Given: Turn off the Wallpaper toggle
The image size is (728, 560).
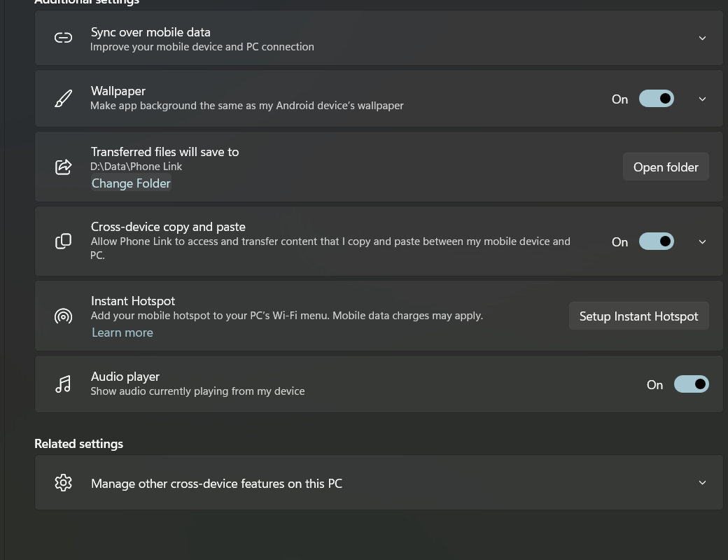Looking at the screenshot, I should 656,99.
